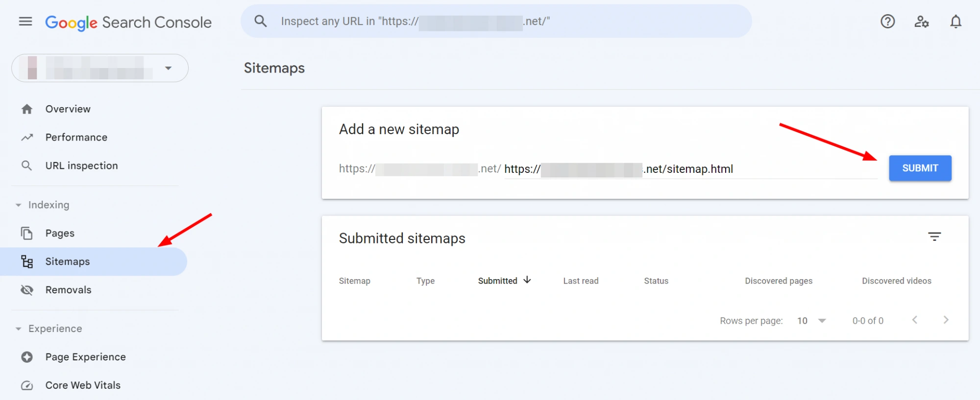Open the property selector dropdown
980x400 pixels.
pos(168,68)
